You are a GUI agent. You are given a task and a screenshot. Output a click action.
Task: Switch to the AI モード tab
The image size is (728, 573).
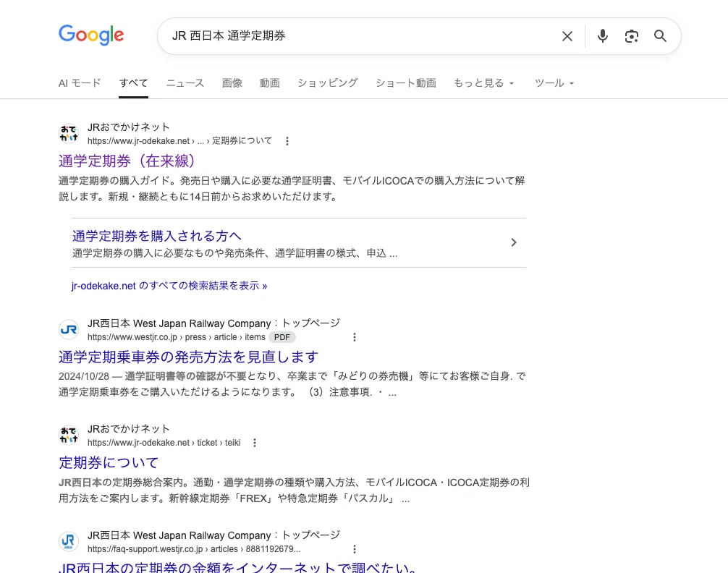(80, 83)
